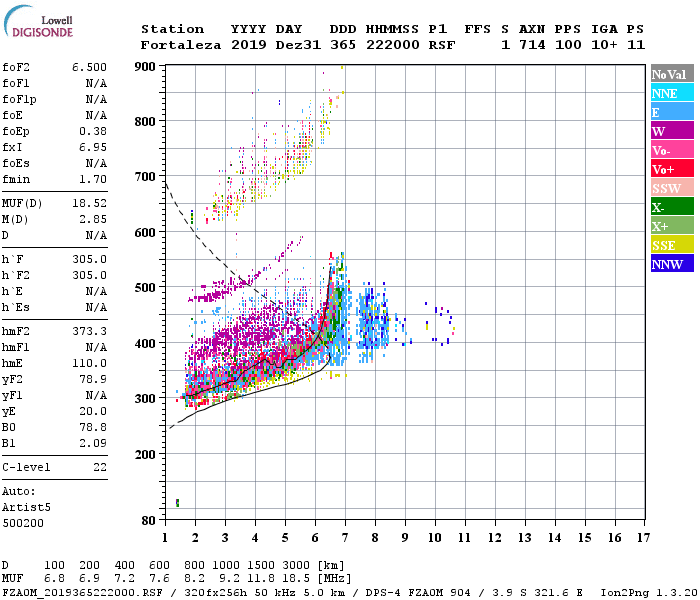Click the 714 value under AXN
The width and height of the screenshot is (700, 600).
(x=532, y=45)
